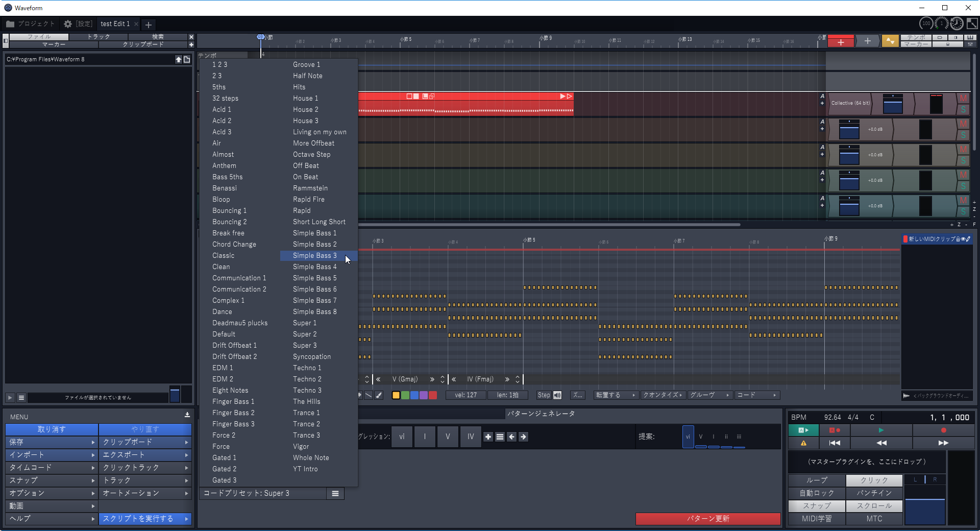Start recording with the red record button
This screenshot has width=980, height=531.
pyautogui.click(x=943, y=430)
